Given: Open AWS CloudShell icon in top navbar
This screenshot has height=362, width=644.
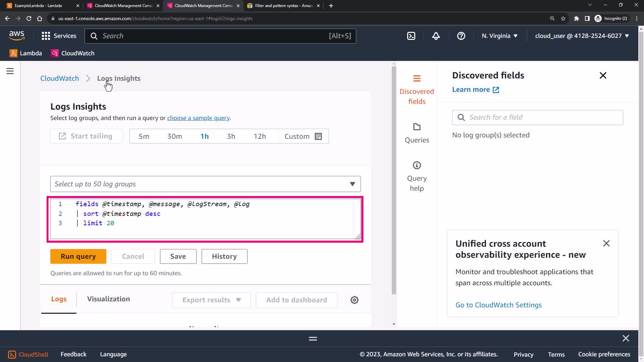Looking at the screenshot, I should point(411,36).
